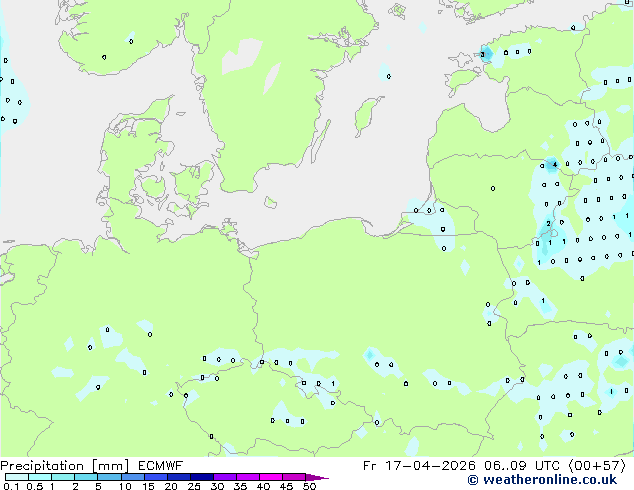Select the 15–20 mm legend swatch

tap(156, 477)
